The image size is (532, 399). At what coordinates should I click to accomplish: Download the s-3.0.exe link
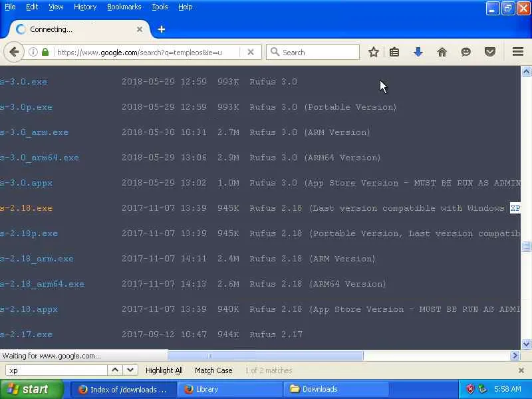[x=23, y=82]
